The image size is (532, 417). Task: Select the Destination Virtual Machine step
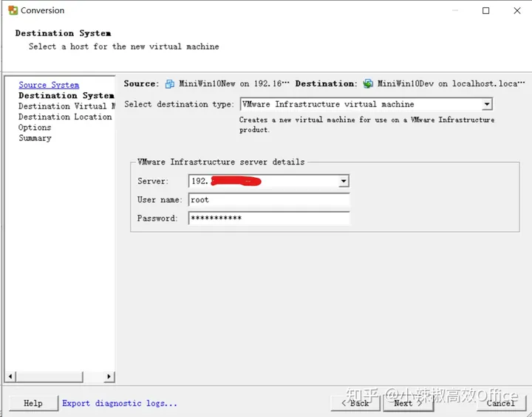66,106
